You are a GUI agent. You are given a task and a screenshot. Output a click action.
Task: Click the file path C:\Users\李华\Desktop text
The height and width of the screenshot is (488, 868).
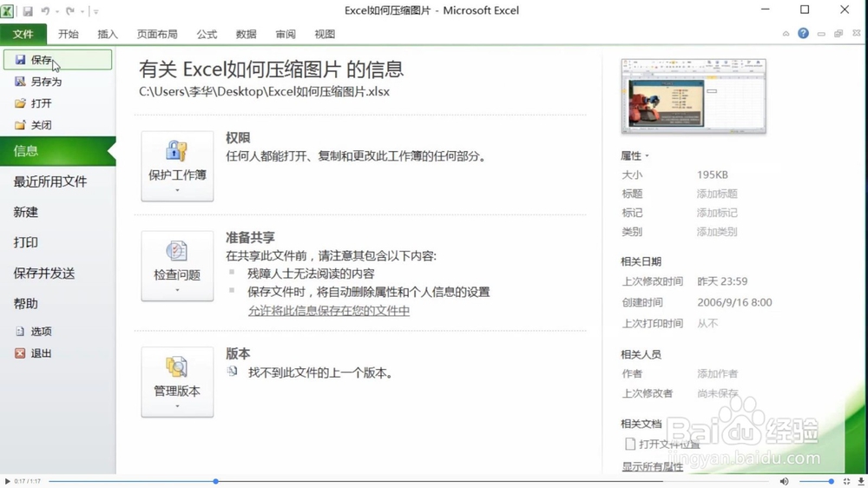[x=264, y=91]
